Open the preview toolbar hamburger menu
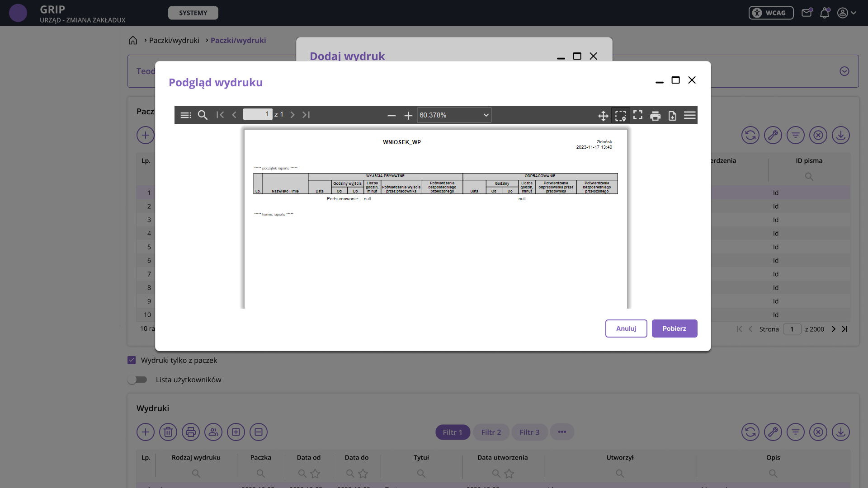Screen dimensions: 868x488 pos(690,116)
